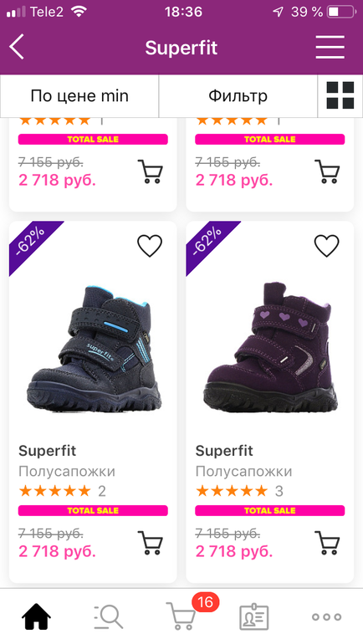The height and width of the screenshot is (644, 363).
Task: Open the По цене min sorting dropdown
Action: point(79,96)
